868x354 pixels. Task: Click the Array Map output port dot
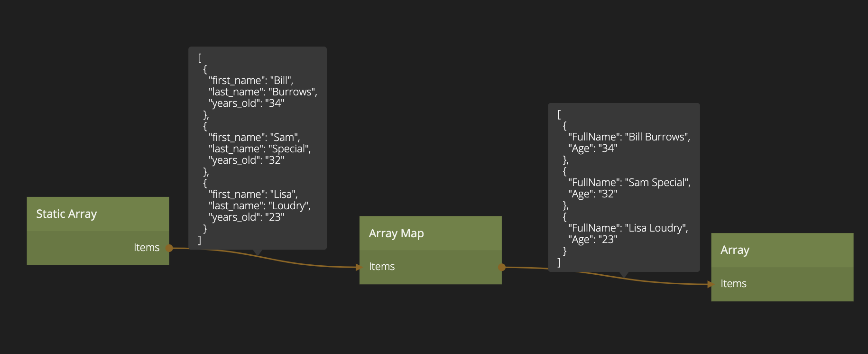[x=501, y=268]
